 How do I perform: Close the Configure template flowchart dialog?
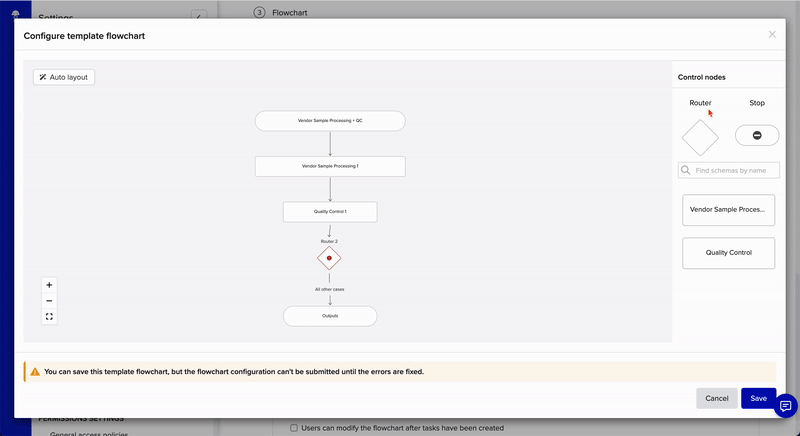point(772,34)
